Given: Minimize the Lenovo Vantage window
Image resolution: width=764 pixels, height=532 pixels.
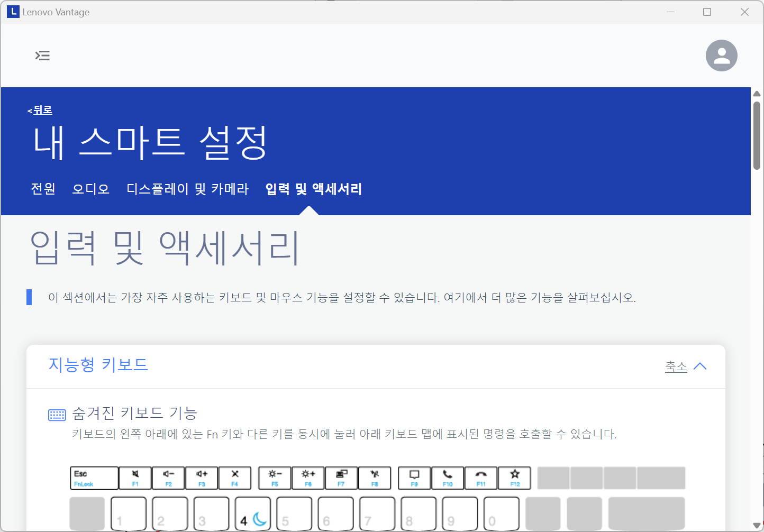Looking at the screenshot, I should (670, 12).
